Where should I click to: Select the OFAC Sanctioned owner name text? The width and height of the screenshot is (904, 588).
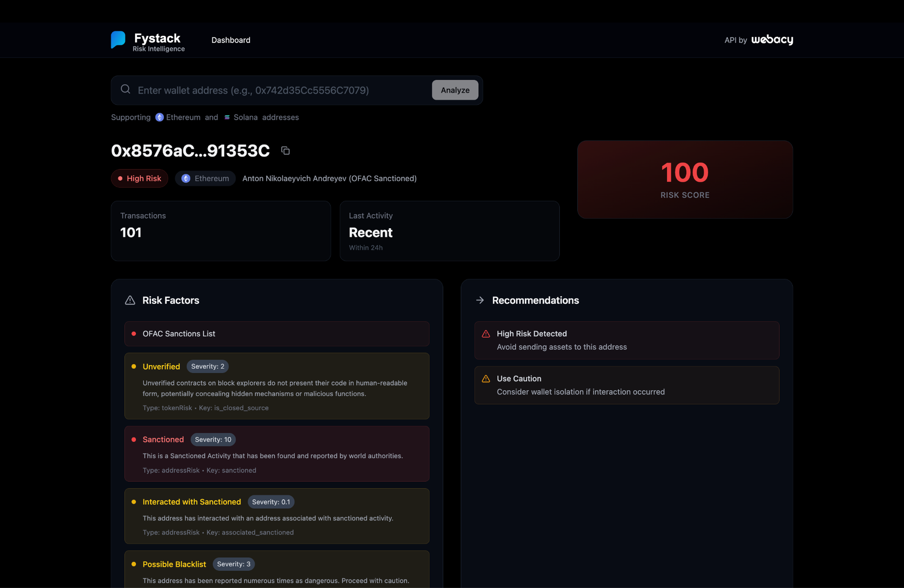point(330,179)
